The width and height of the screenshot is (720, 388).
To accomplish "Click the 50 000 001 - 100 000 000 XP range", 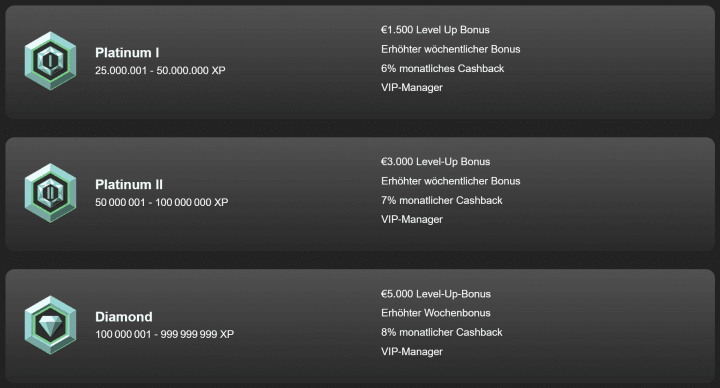I will coord(162,202).
